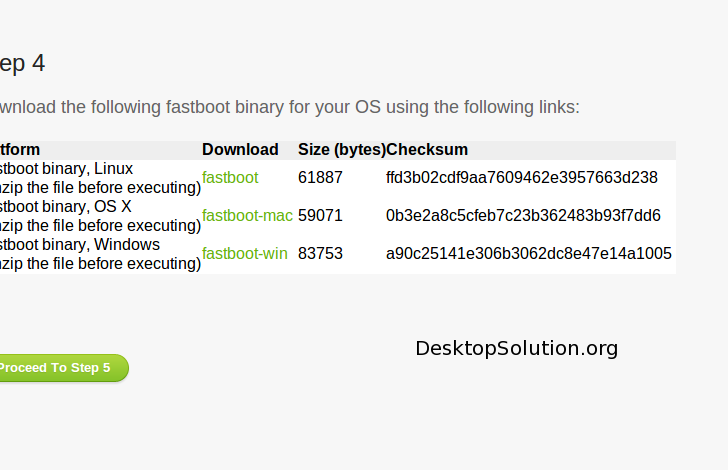Click the fastboot binary download instruction sentence
Image resolution: width=728 pixels, height=470 pixels.
(288, 107)
